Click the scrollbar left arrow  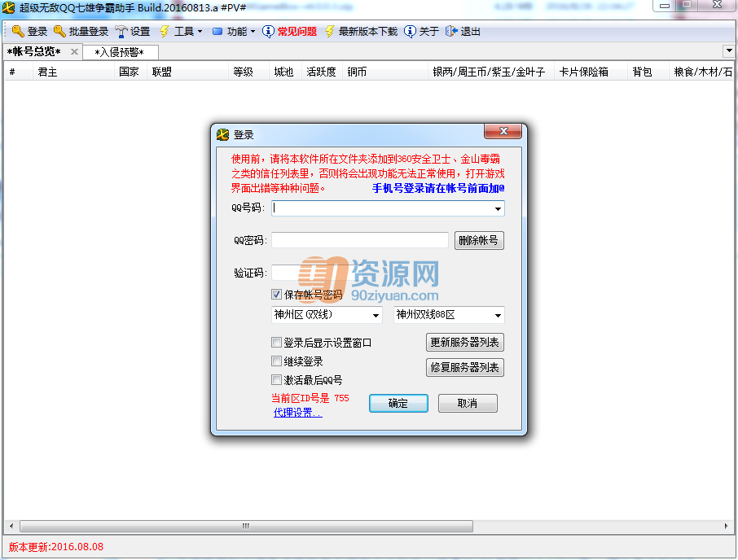(11, 526)
